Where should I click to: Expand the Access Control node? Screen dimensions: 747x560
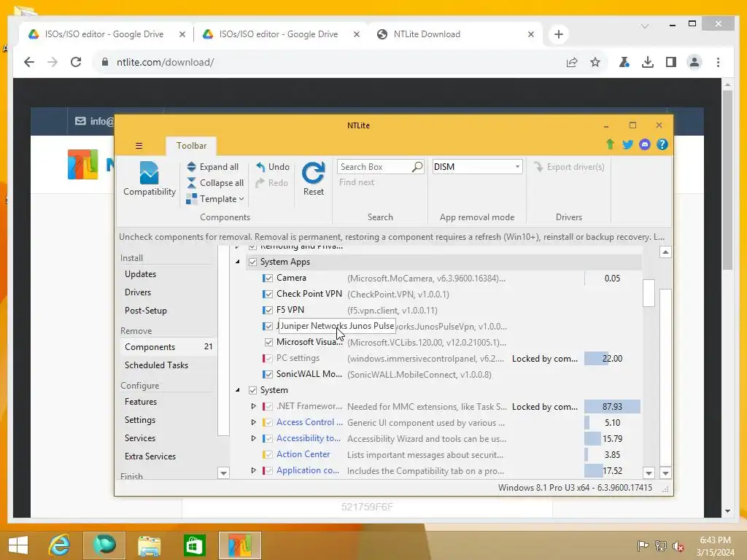(x=253, y=422)
